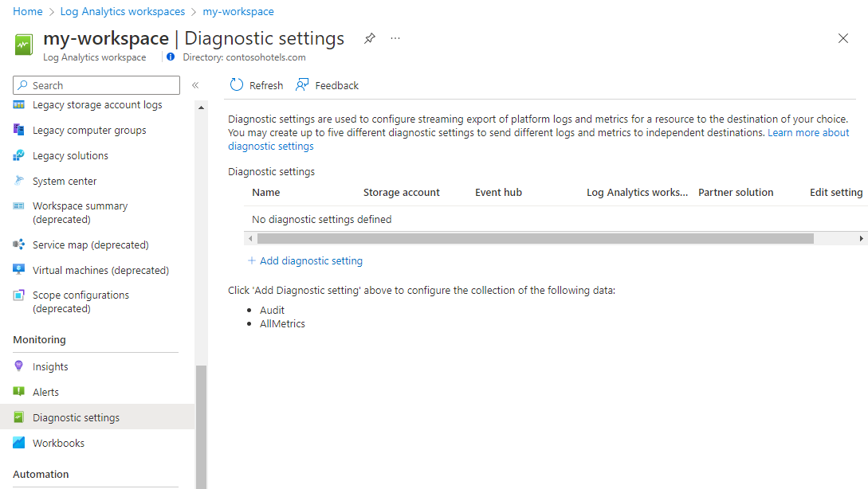Click the Diagnostic settings sidebar icon
The image size is (868, 489).
pos(19,417)
